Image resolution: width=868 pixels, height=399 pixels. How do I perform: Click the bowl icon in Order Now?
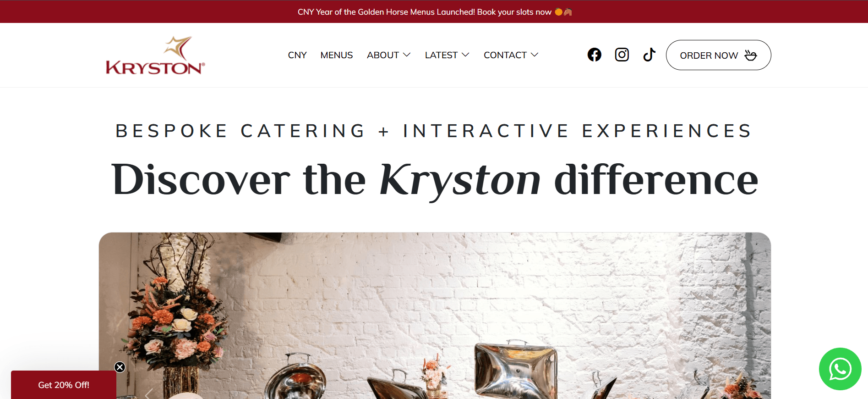click(x=750, y=55)
